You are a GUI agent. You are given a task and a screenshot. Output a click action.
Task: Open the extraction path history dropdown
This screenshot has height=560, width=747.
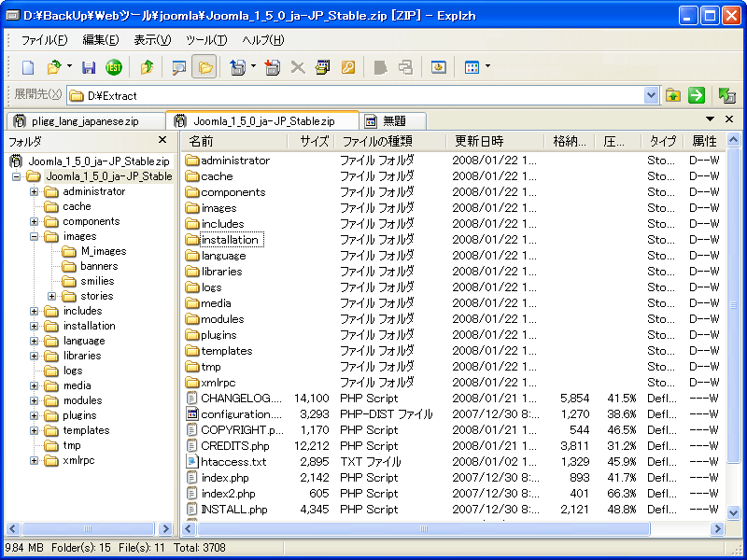[651, 96]
